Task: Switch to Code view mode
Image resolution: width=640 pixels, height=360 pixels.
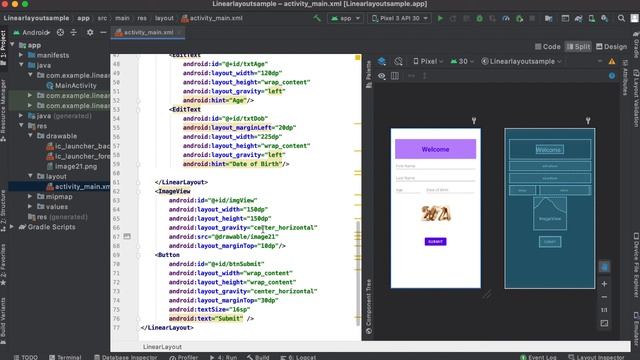Action: pyautogui.click(x=548, y=47)
